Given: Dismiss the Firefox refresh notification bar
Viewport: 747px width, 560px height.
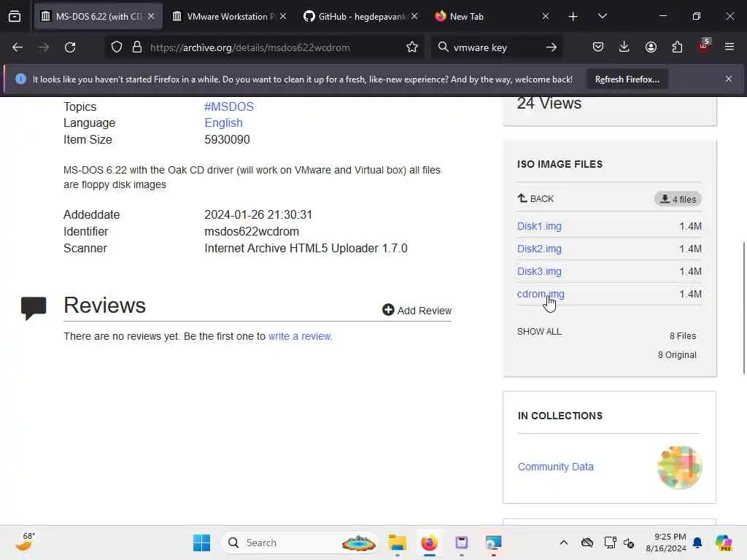Looking at the screenshot, I should [729, 79].
